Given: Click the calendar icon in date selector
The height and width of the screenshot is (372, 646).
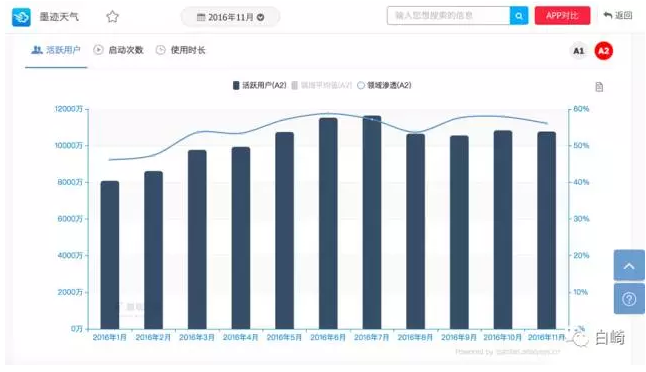Looking at the screenshot, I should (201, 17).
